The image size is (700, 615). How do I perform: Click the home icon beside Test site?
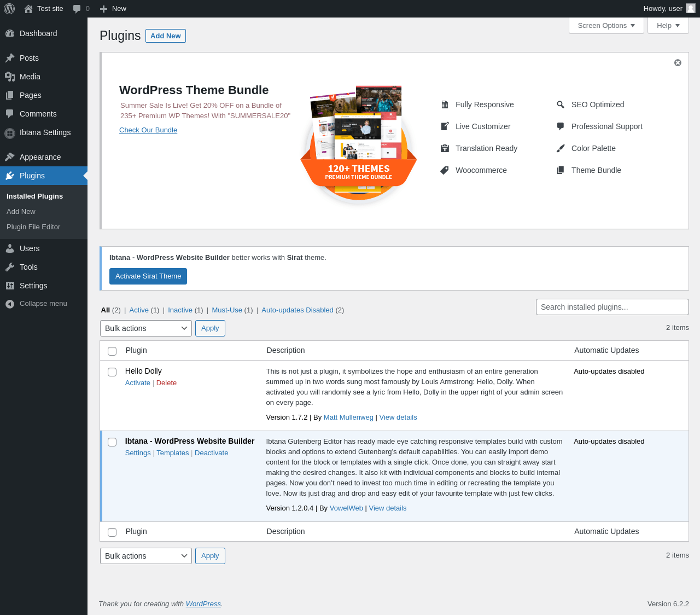(28, 9)
